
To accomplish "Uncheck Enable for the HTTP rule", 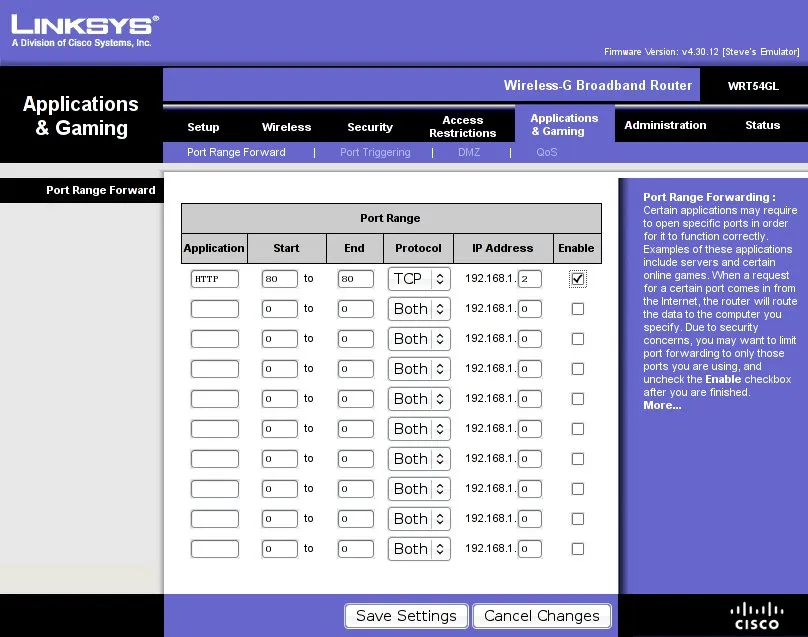I will [577, 278].
